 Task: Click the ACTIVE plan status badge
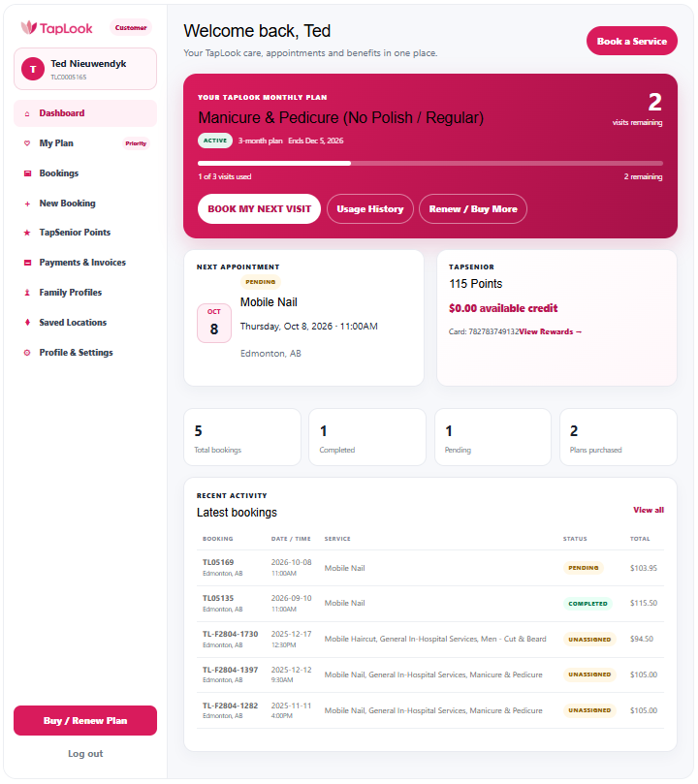215,141
